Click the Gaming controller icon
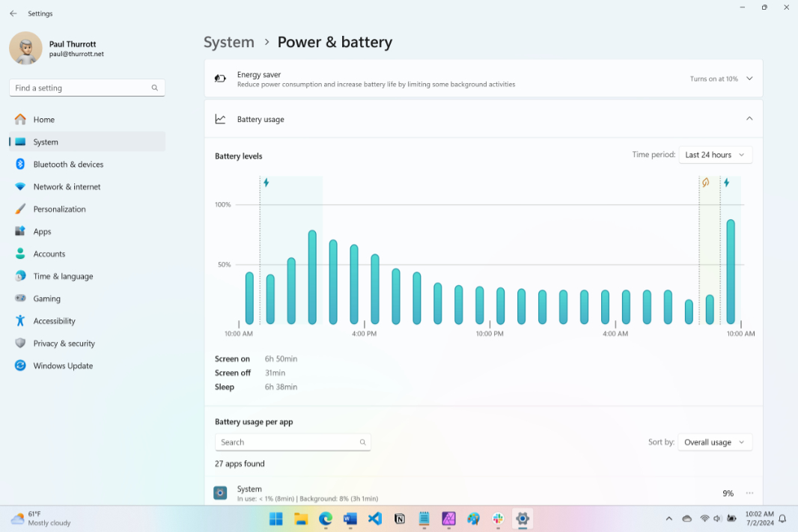 coord(18,299)
